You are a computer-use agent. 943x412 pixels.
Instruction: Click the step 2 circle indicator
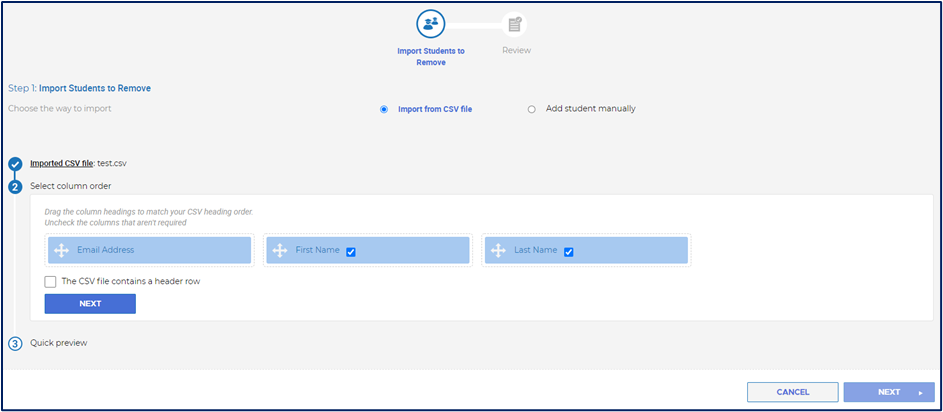coord(16,186)
